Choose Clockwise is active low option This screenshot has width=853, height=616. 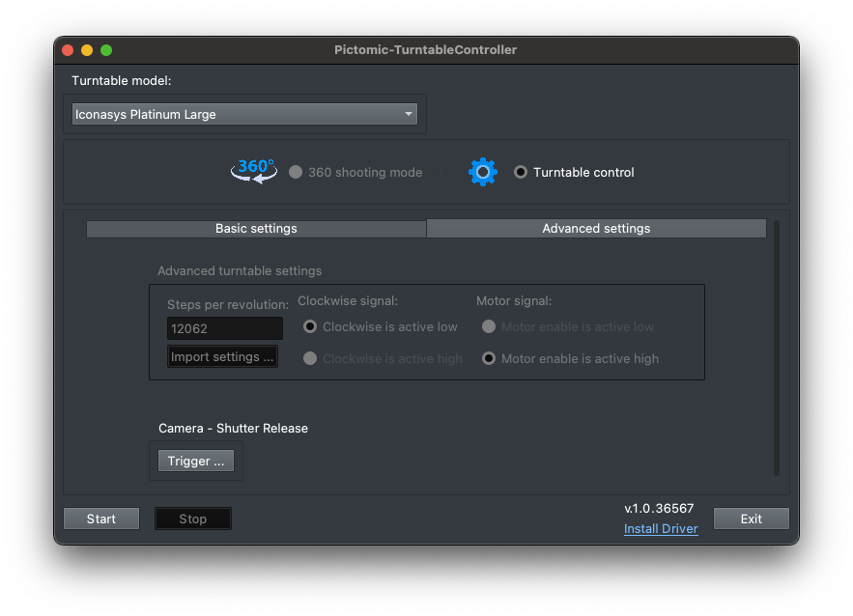coord(310,326)
